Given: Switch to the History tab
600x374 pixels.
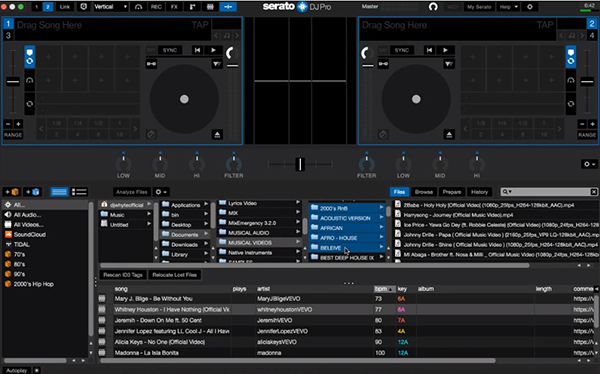Looking at the screenshot, I should point(479,192).
